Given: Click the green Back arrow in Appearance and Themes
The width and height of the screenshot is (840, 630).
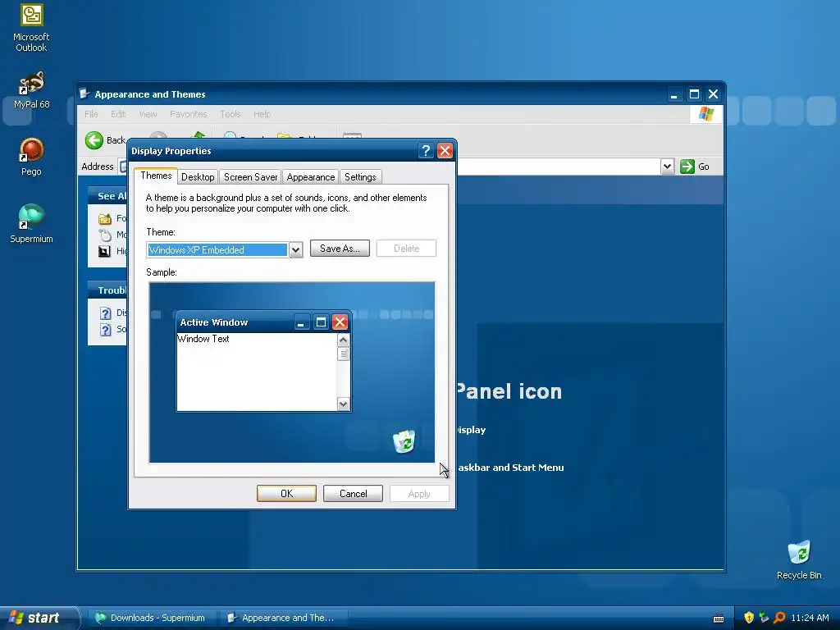Looking at the screenshot, I should (94, 140).
